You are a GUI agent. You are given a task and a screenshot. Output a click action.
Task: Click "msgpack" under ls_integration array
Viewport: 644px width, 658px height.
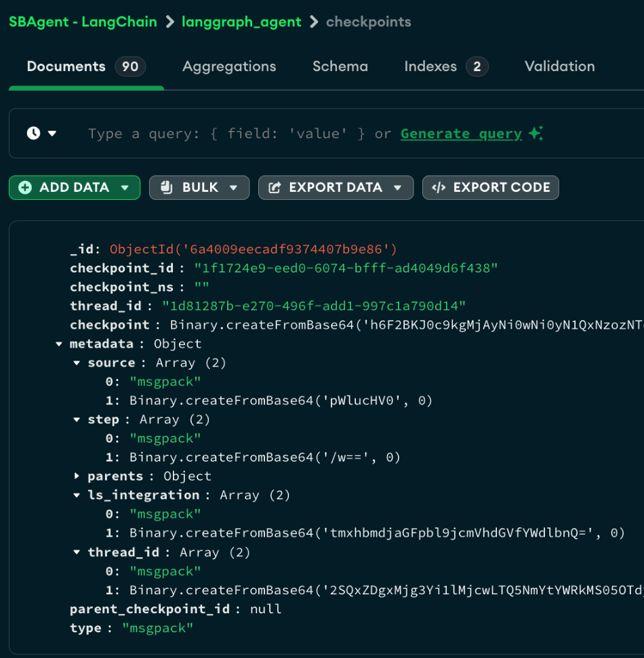click(x=165, y=514)
